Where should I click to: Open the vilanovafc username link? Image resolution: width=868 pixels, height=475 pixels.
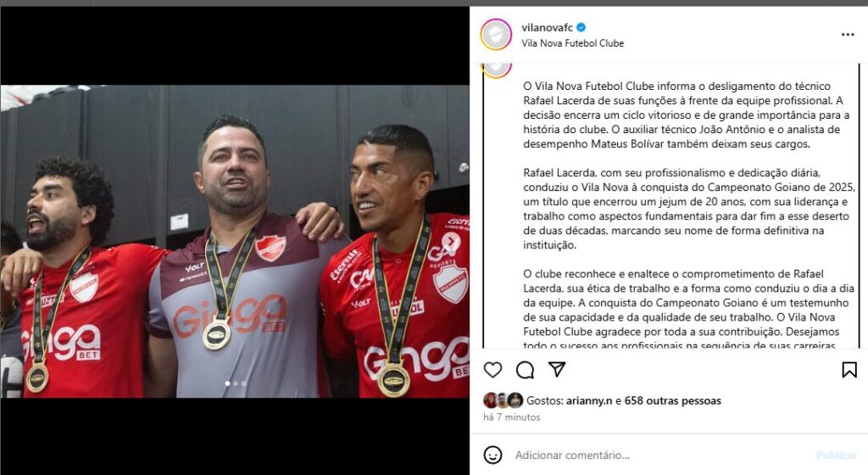[x=547, y=27]
